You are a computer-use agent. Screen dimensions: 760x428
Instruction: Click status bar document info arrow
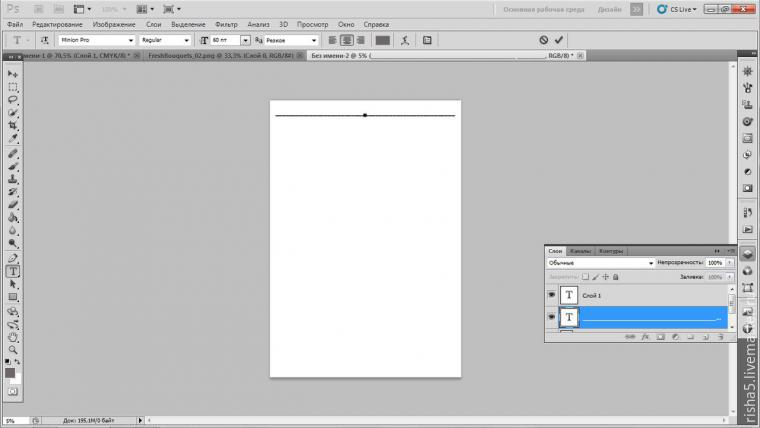(x=141, y=420)
